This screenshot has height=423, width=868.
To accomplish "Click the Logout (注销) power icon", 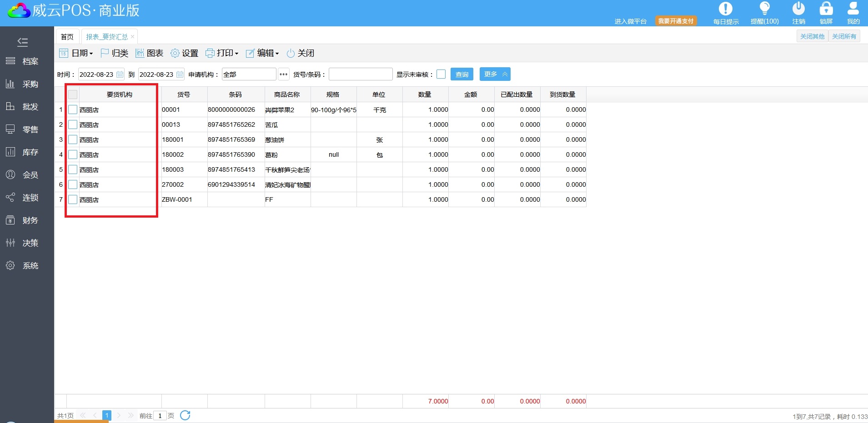I will [798, 9].
